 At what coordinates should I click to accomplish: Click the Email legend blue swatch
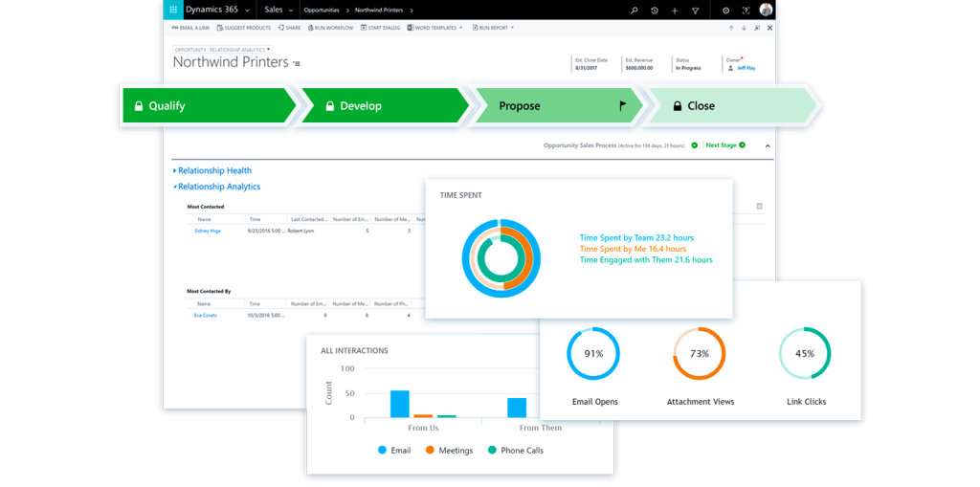pos(382,450)
